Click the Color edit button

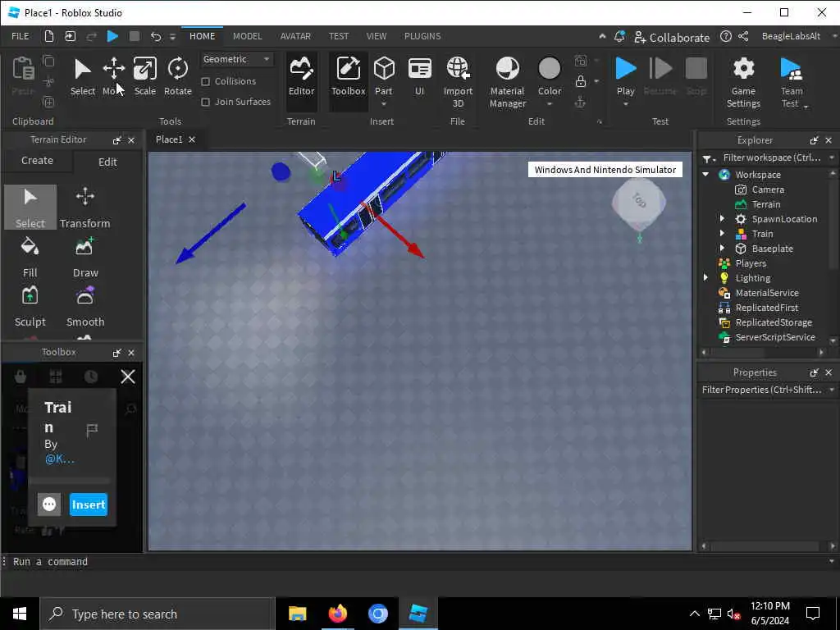pos(549,76)
